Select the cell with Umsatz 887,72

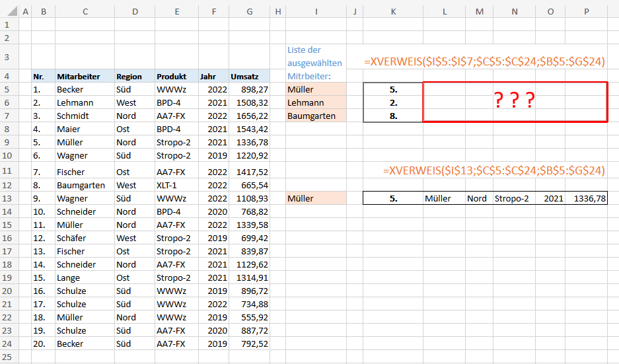click(250, 330)
